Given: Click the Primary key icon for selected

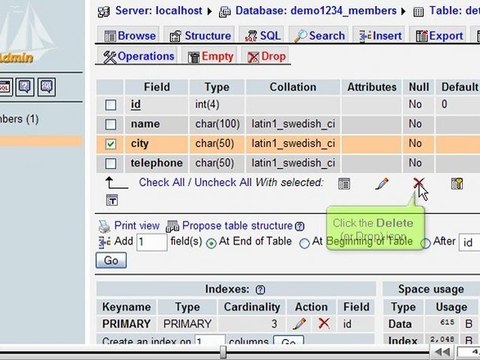Looking at the screenshot, I should pyautogui.click(x=457, y=184).
